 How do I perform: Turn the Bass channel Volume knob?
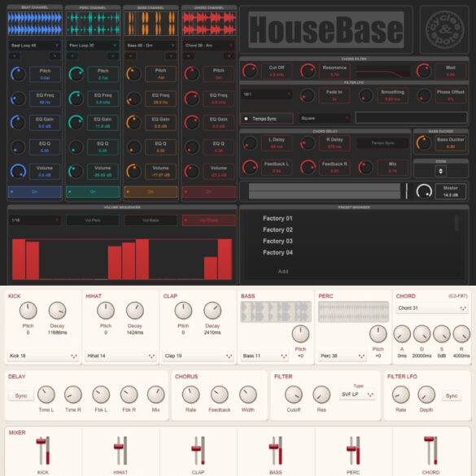click(x=134, y=171)
